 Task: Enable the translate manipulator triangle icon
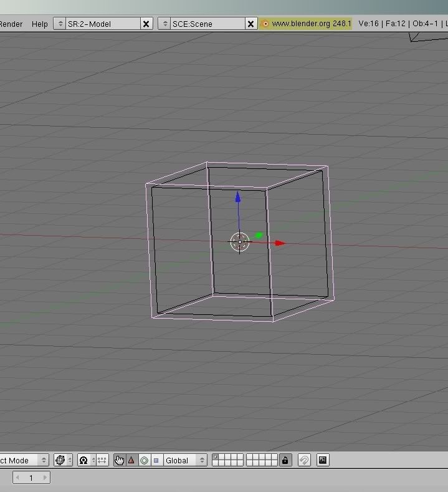click(131, 460)
